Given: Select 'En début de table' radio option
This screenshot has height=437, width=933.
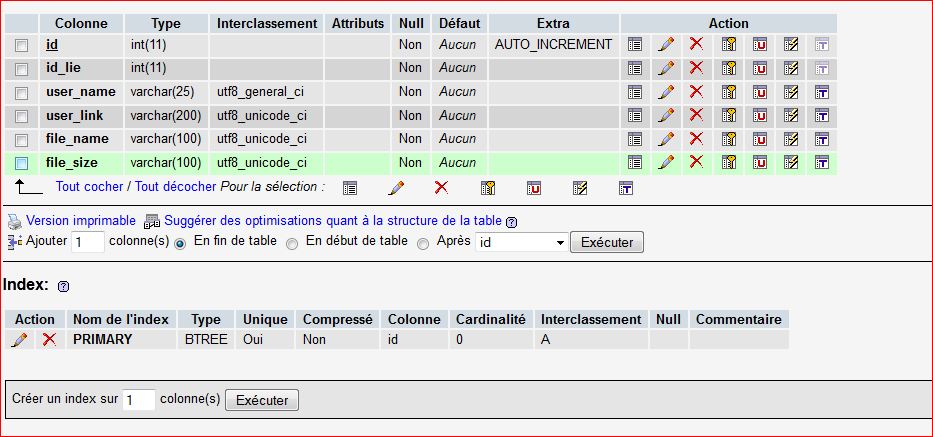Looking at the screenshot, I should point(292,244).
